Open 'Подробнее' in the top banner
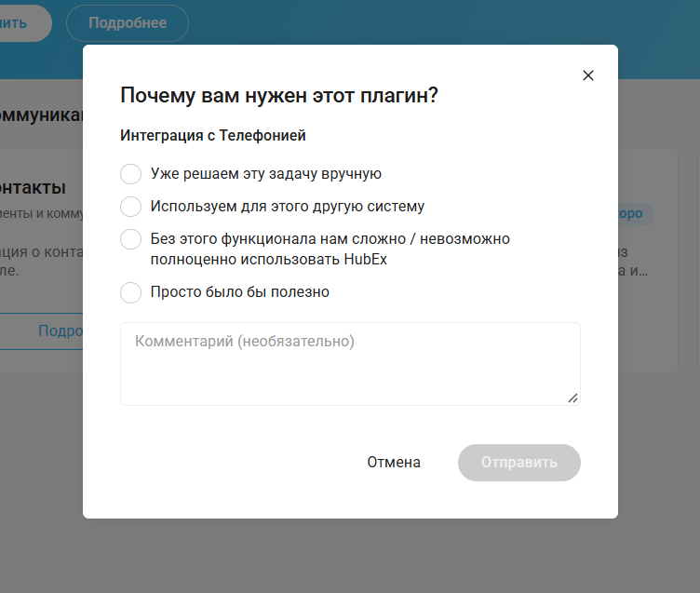Image resolution: width=700 pixels, height=593 pixels. tap(128, 23)
